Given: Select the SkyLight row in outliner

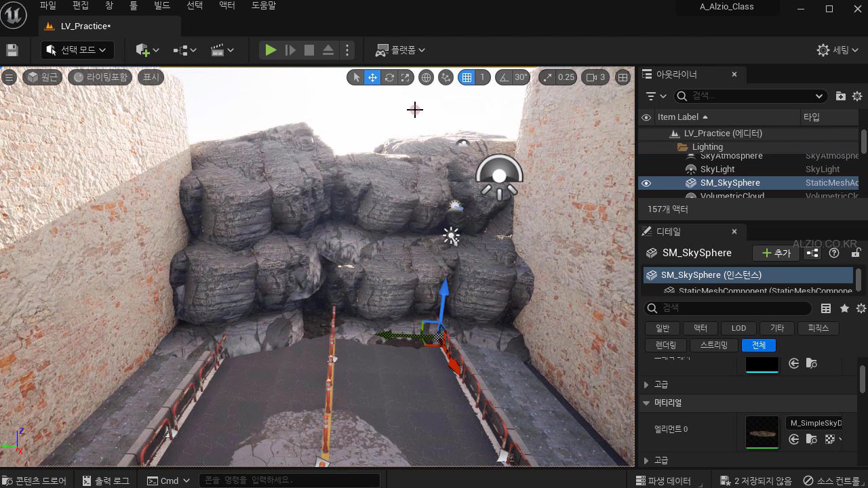Looking at the screenshot, I should click(749, 169).
